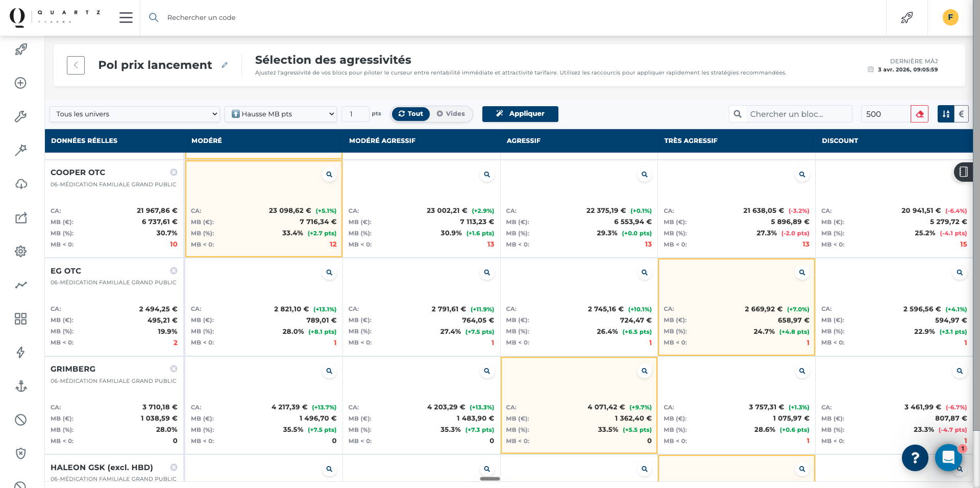The height and width of the screenshot is (488, 980).
Task: Toggle the sort order icon button
Action: pos(946,114)
